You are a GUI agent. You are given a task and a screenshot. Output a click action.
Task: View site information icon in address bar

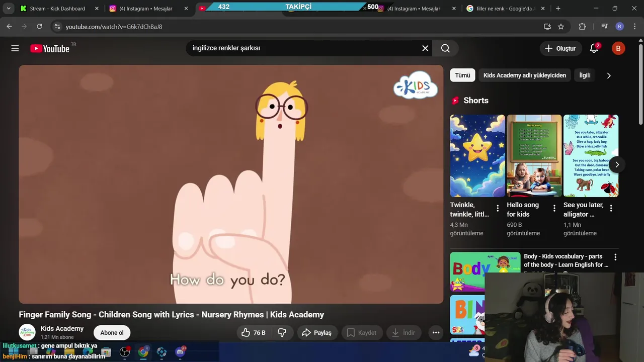(x=57, y=26)
